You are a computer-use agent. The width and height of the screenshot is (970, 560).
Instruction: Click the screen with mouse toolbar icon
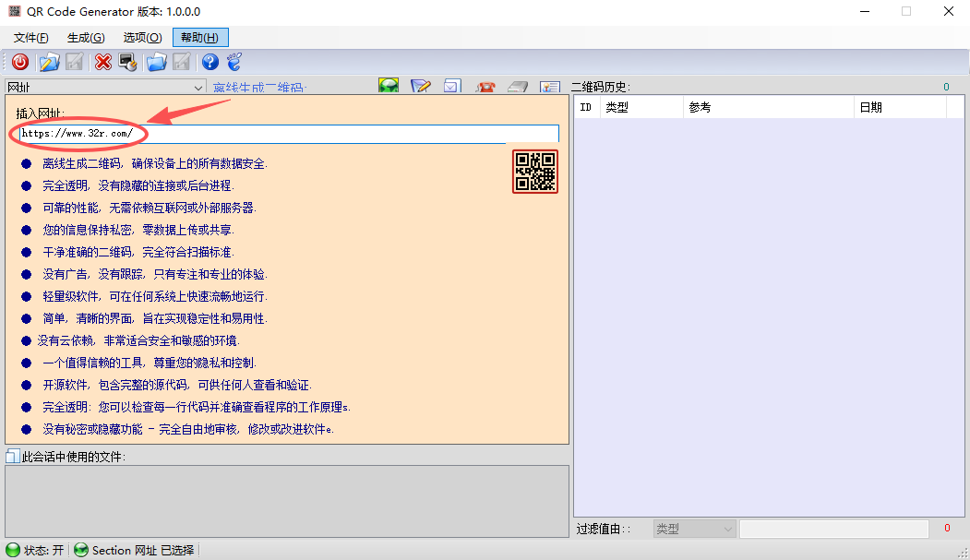point(127,62)
